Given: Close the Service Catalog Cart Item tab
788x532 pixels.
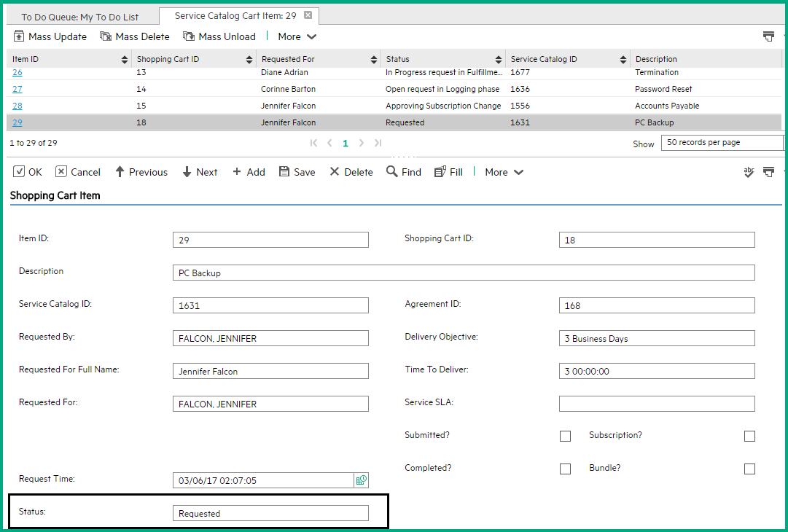Looking at the screenshot, I should point(308,15).
